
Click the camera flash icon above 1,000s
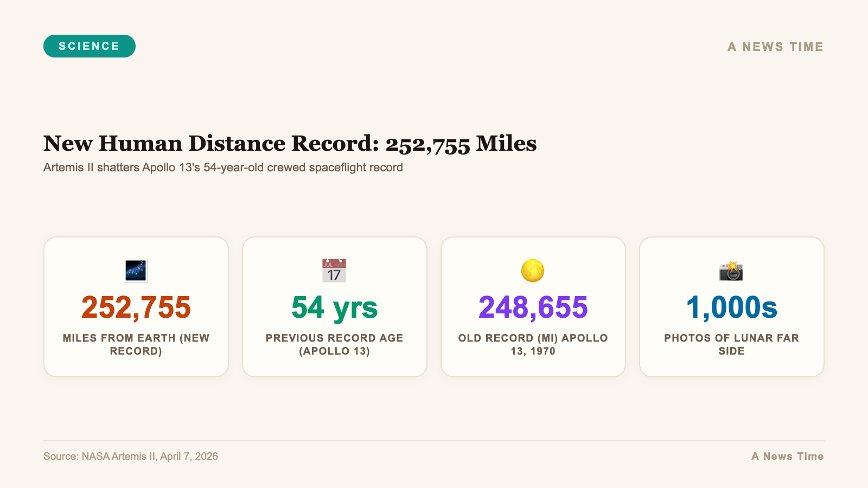tap(731, 271)
